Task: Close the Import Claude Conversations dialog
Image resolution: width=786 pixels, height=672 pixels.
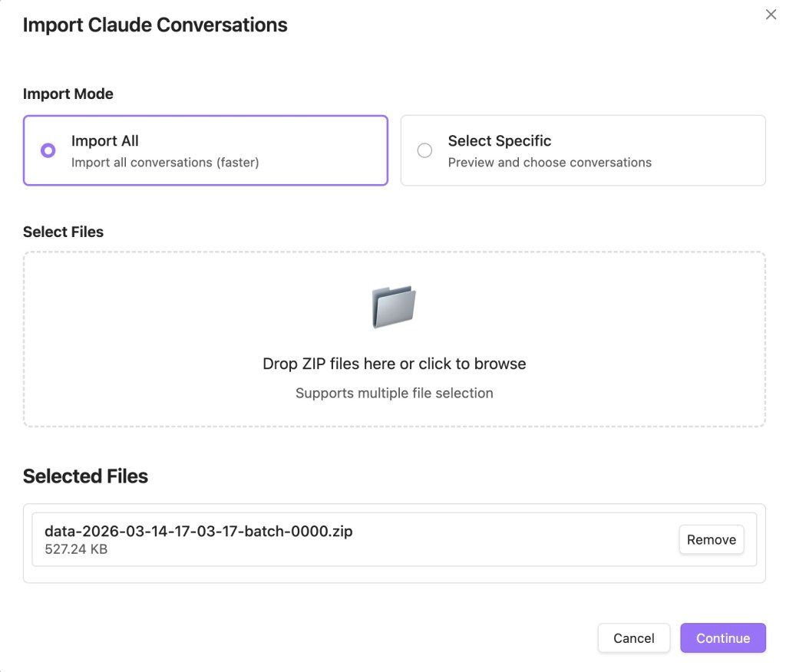Action: pyautogui.click(x=771, y=15)
